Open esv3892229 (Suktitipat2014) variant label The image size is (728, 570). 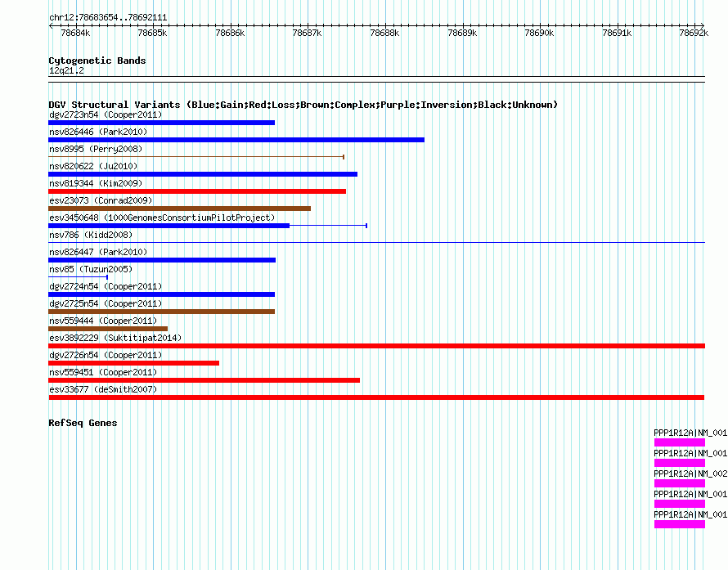pos(115,338)
